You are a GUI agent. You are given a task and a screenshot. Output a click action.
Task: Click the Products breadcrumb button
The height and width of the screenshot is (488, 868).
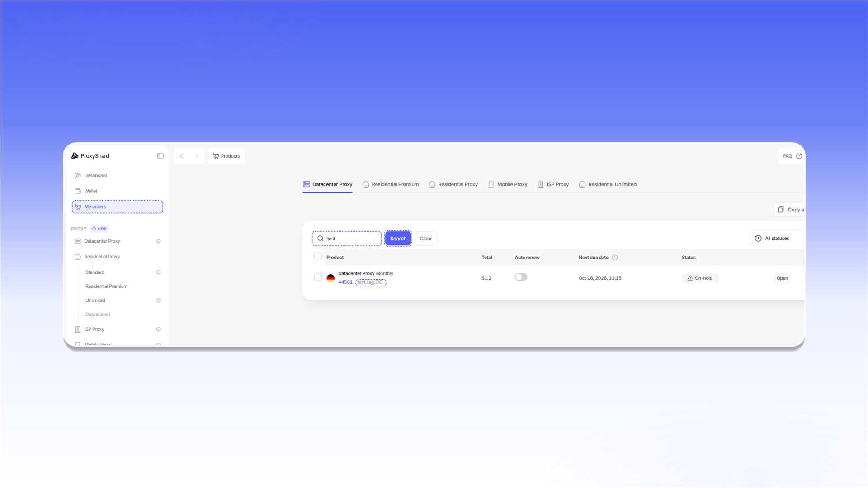tap(226, 156)
